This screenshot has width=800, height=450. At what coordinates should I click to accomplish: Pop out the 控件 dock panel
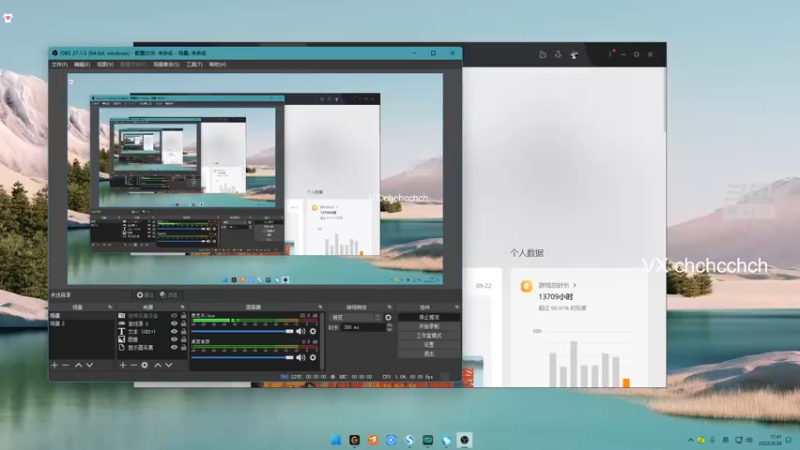457,307
